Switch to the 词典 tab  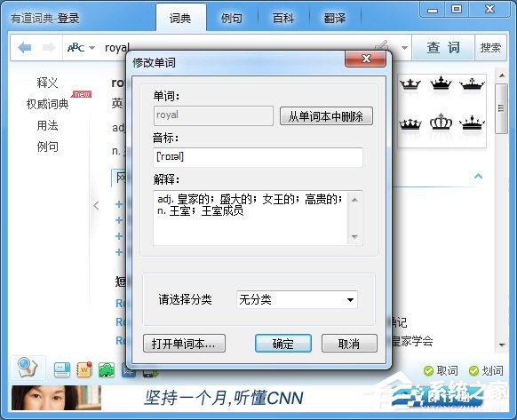pyautogui.click(x=180, y=18)
